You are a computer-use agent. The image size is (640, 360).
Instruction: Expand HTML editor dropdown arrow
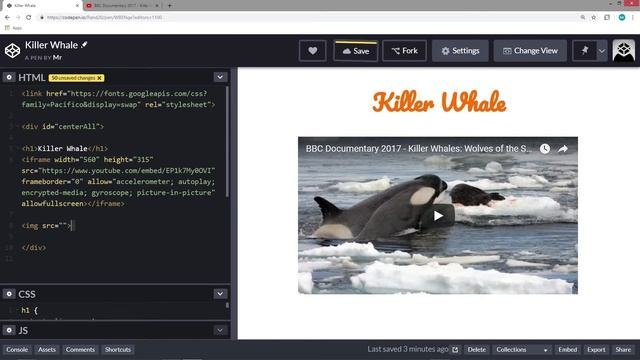click(x=220, y=77)
